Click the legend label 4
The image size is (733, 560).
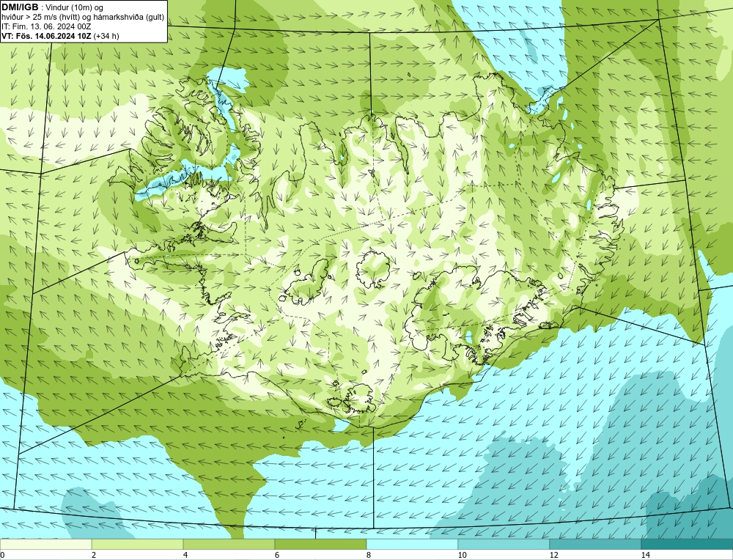(185, 555)
